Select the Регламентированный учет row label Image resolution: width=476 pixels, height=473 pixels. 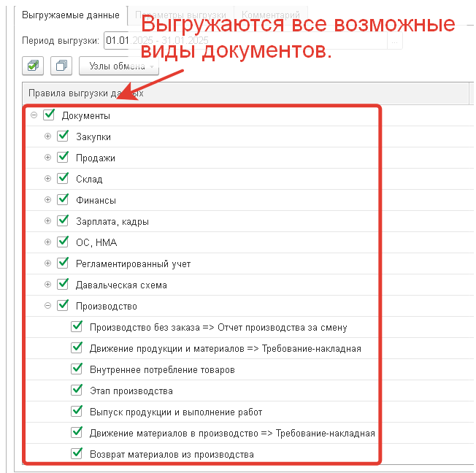(134, 264)
